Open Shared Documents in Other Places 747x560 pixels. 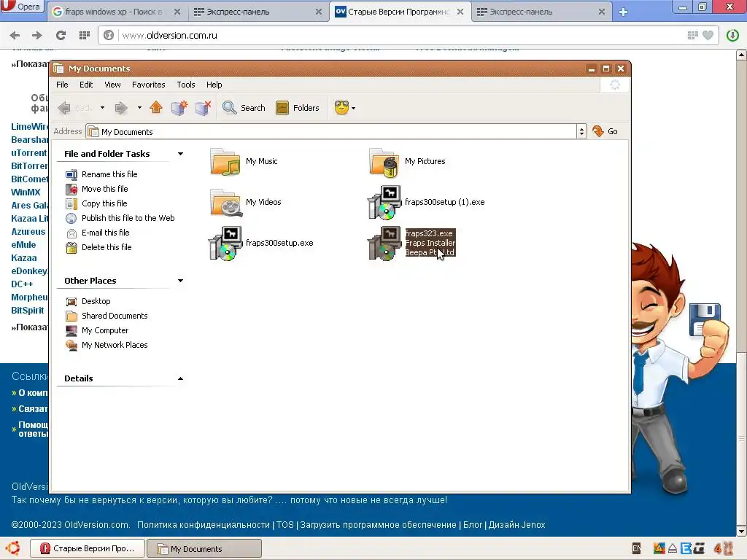point(115,316)
